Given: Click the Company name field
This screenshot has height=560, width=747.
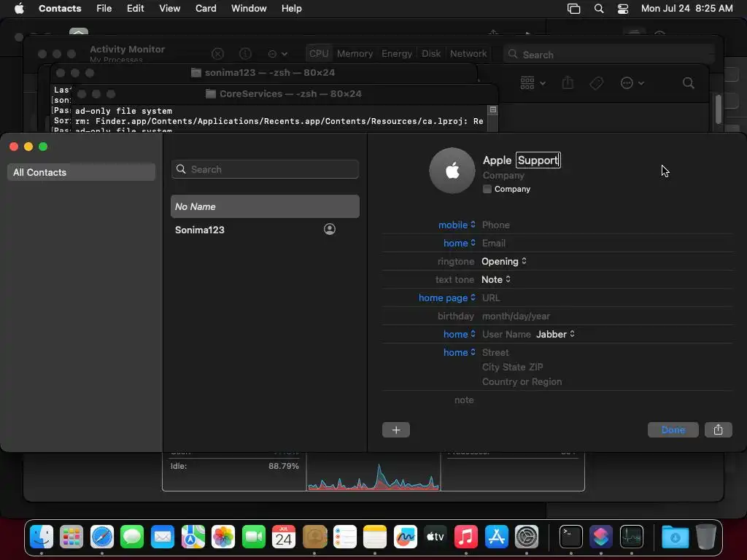Looking at the screenshot, I should [x=503, y=175].
